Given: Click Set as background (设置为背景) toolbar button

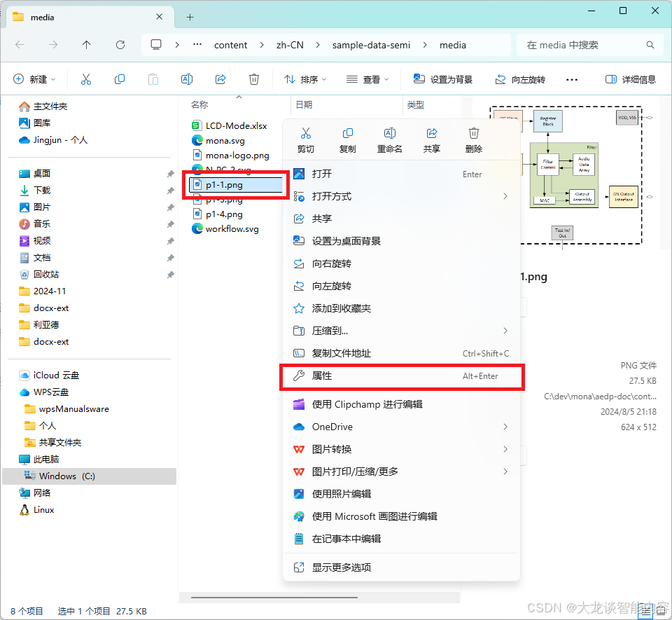Looking at the screenshot, I should pyautogui.click(x=442, y=79).
